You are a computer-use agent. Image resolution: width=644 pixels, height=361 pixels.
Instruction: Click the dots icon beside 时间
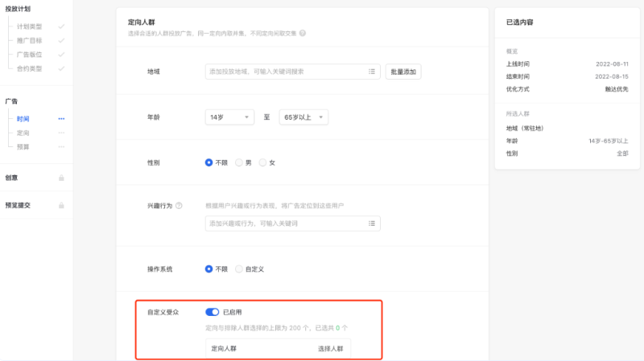pyautogui.click(x=61, y=118)
